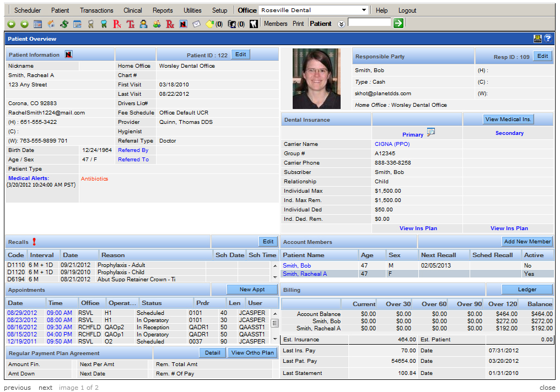
Task: Click the magnifier icon next to Primary
Action: [430, 132]
